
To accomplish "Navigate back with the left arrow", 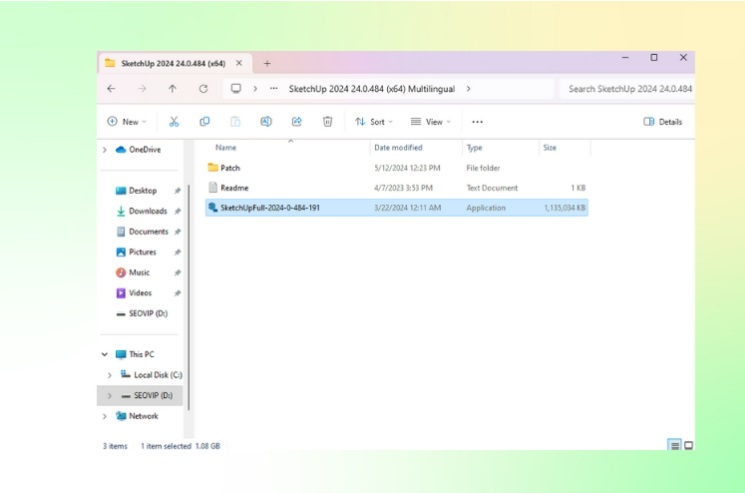I will (111, 89).
